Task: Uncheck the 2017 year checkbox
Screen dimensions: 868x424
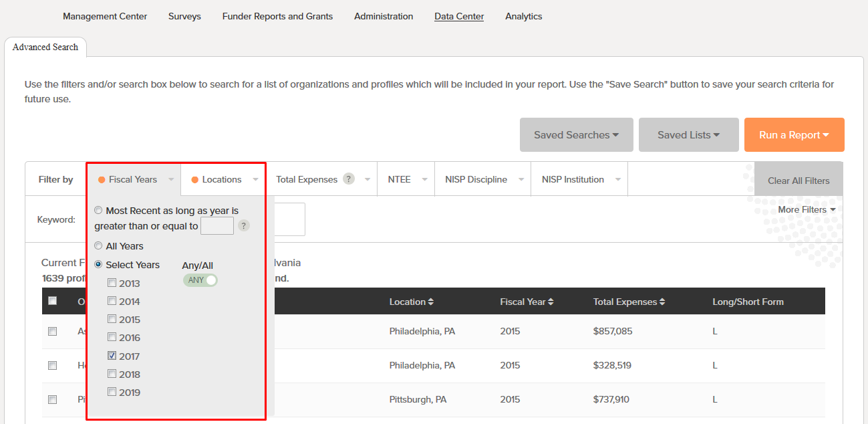Action: tap(112, 356)
